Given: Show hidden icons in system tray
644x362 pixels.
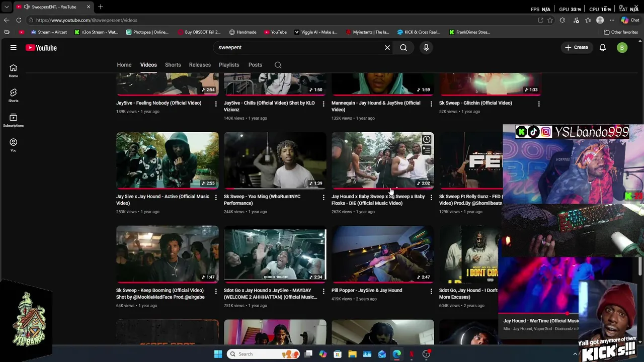Looking at the screenshot, I should pyautogui.click(x=575, y=354).
